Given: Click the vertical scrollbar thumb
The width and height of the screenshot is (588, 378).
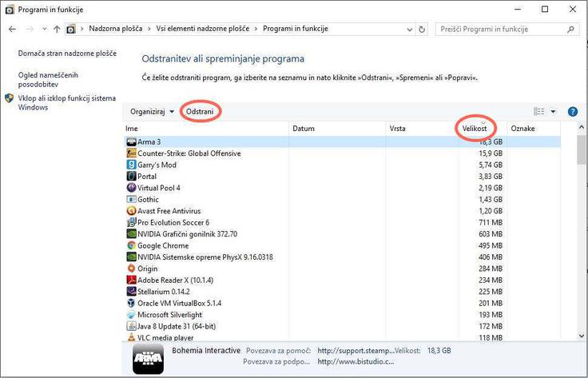Looking at the screenshot, I should tap(582, 149).
